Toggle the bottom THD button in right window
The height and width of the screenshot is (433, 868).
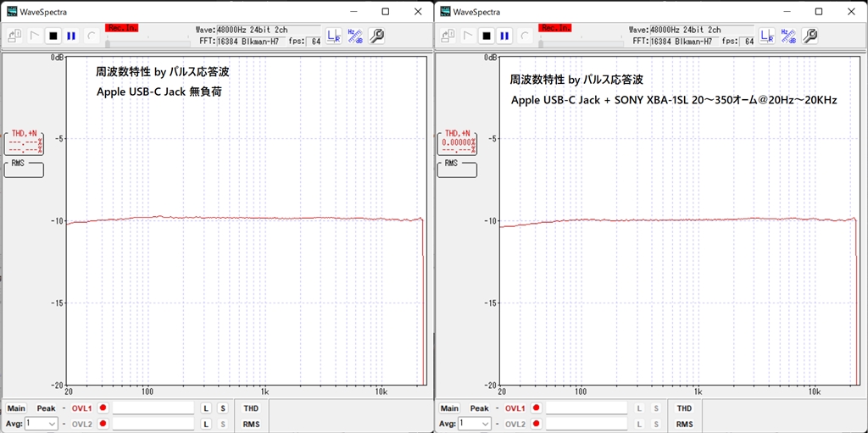click(685, 408)
